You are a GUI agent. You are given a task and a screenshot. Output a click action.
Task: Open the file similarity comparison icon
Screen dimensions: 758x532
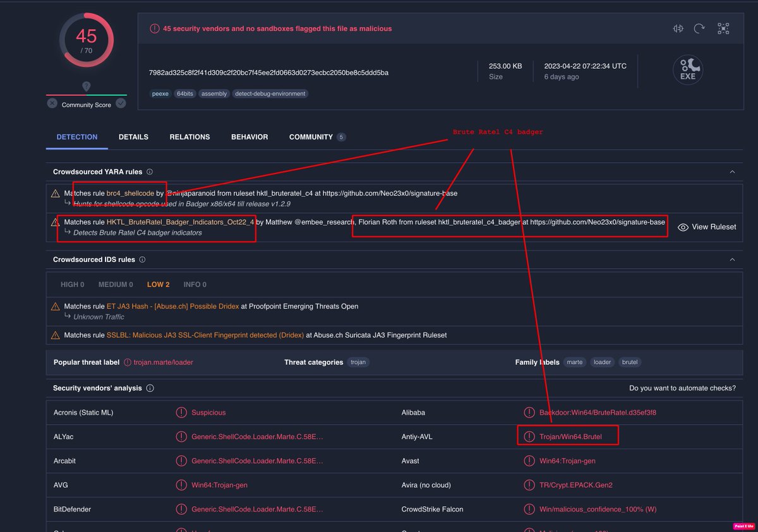(677, 28)
